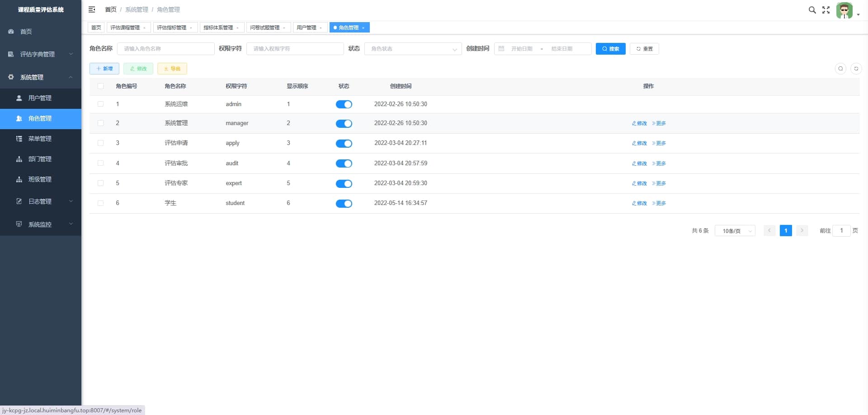Click the green 修改 toolbar button
Screen dimensions: 868x415
coord(138,69)
